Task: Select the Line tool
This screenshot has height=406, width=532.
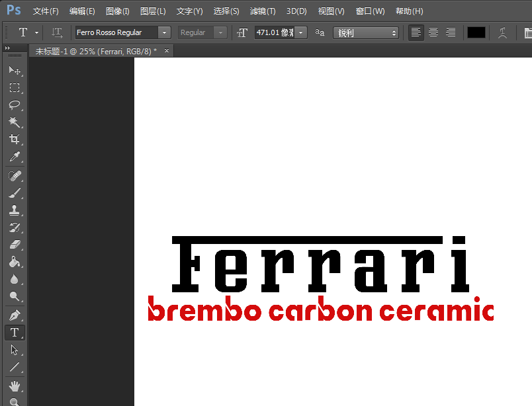Action: click(15, 367)
